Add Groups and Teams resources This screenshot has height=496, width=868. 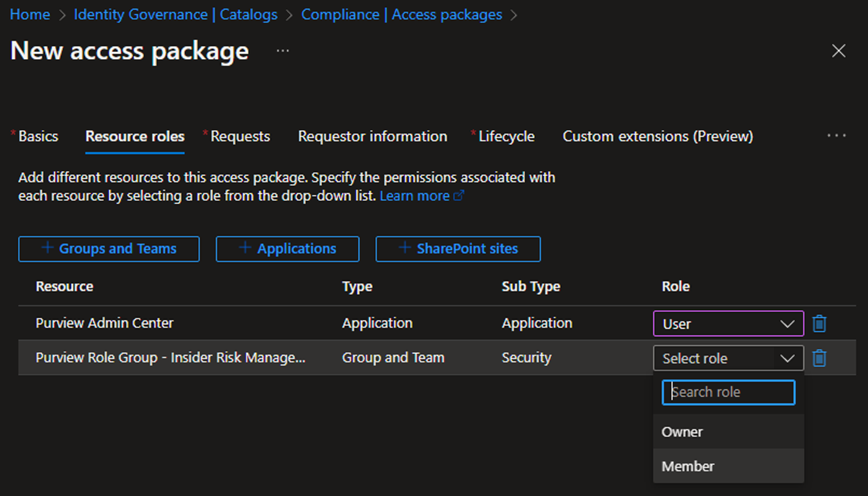109,249
